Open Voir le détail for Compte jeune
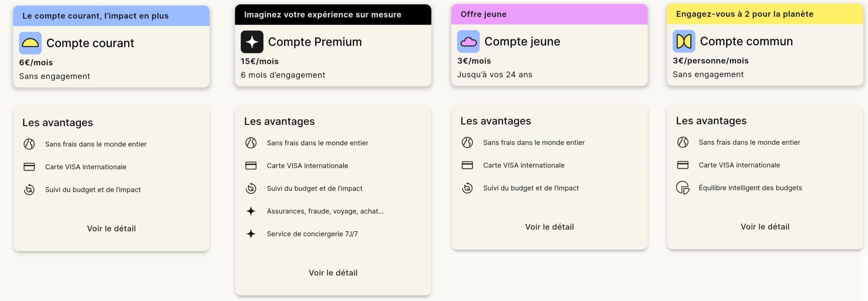This screenshot has height=301, width=868. [x=549, y=227]
